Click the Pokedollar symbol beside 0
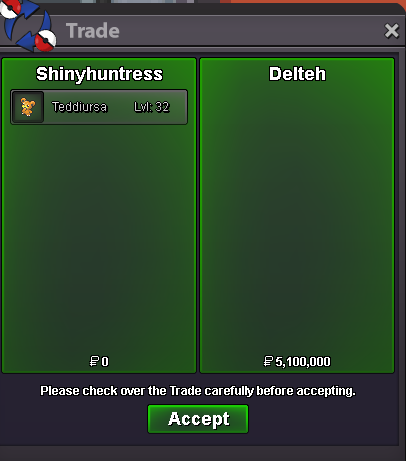 [95, 361]
